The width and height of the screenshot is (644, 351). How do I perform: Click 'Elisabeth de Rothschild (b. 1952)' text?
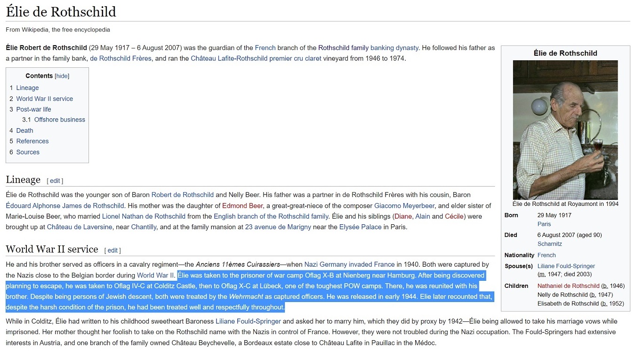581,304
